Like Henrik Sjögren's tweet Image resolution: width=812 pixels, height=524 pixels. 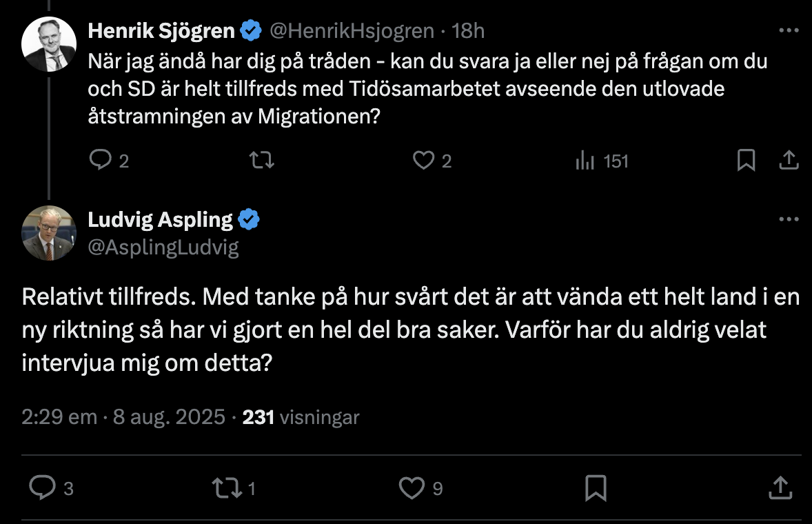pyautogui.click(x=423, y=161)
